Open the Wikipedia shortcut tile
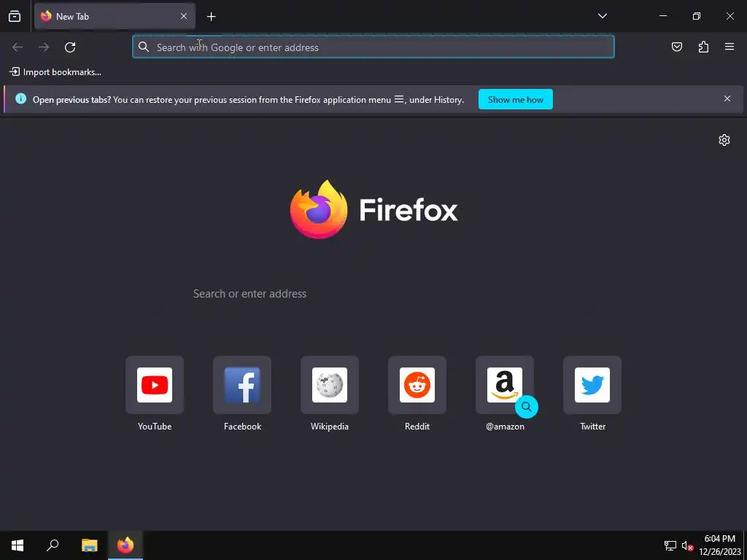 pyautogui.click(x=330, y=385)
